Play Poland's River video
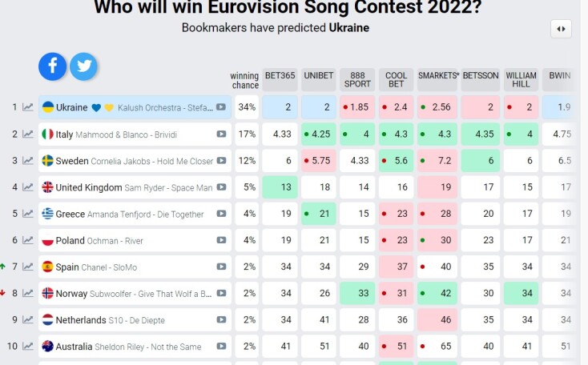Viewport: 588px width, 365px height. click(221, 241)
